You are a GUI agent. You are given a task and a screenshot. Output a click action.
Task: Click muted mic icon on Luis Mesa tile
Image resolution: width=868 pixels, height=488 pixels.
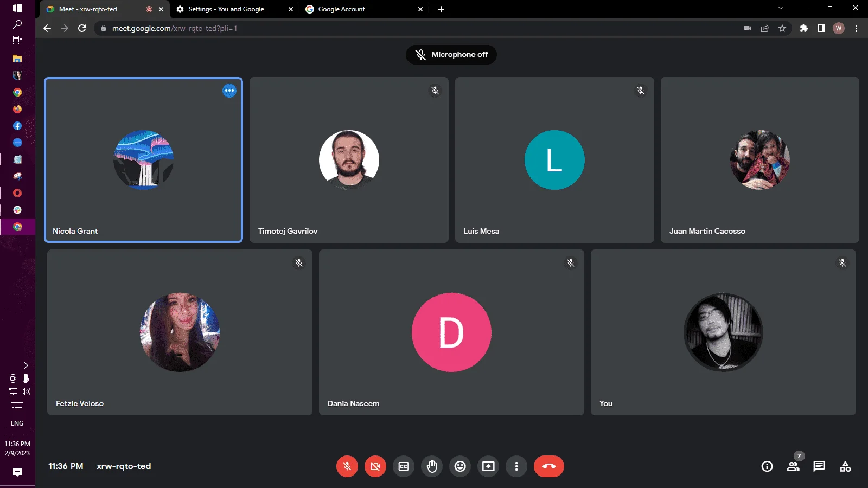(641, 91)
